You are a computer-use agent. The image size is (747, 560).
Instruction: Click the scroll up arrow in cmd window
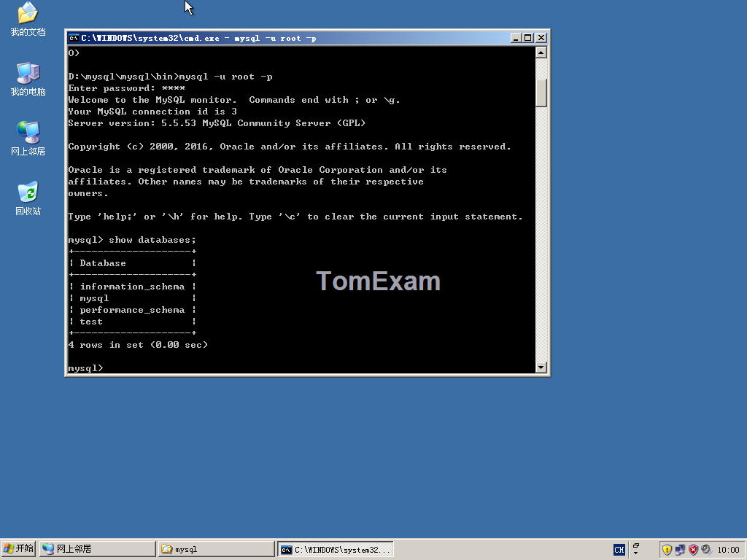[541, 52]
